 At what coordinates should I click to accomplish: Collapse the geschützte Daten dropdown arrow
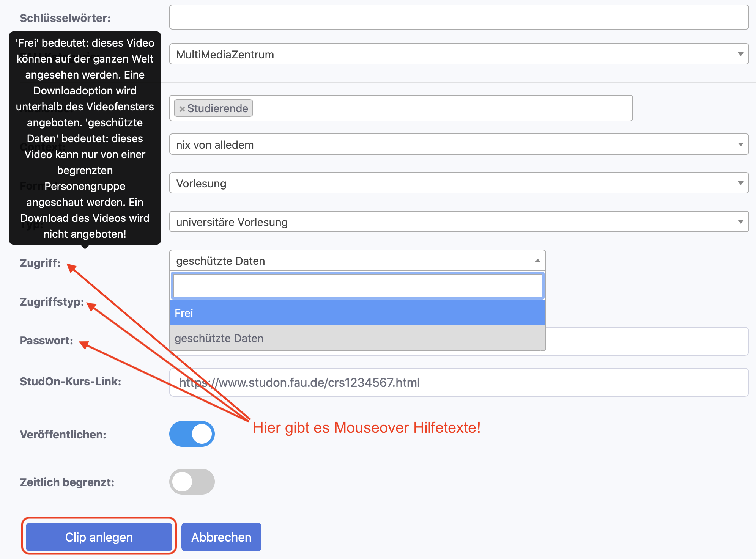click(537, 261)
